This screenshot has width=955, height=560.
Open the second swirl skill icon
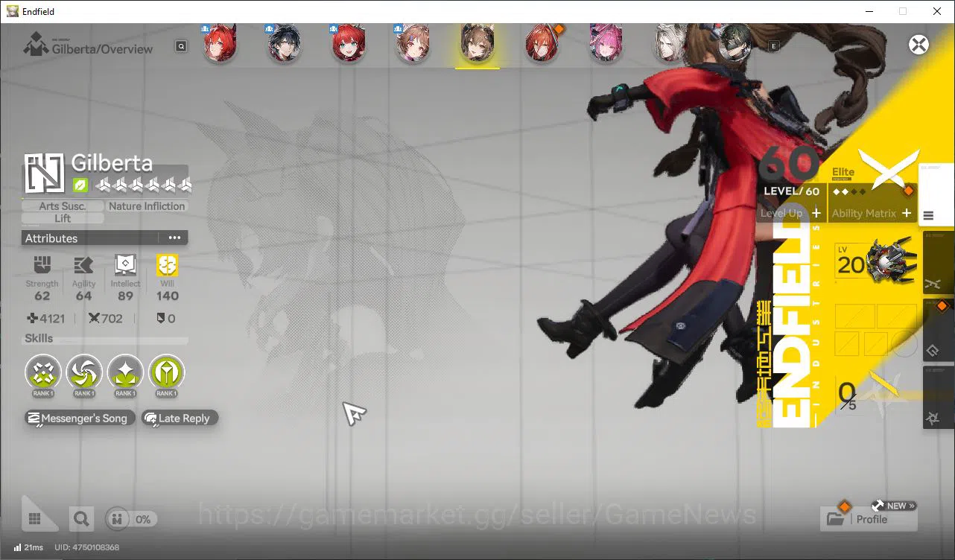(84, 372)
